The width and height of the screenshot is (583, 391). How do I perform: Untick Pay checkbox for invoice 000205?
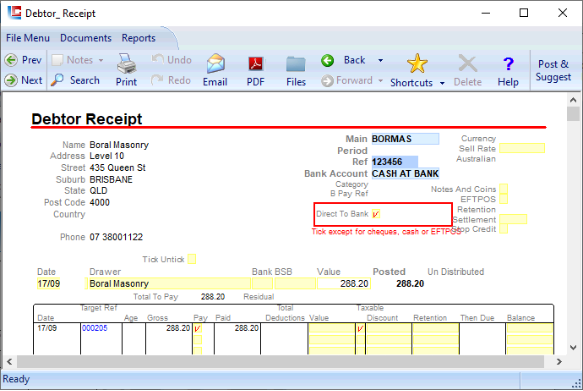[197, 329]
